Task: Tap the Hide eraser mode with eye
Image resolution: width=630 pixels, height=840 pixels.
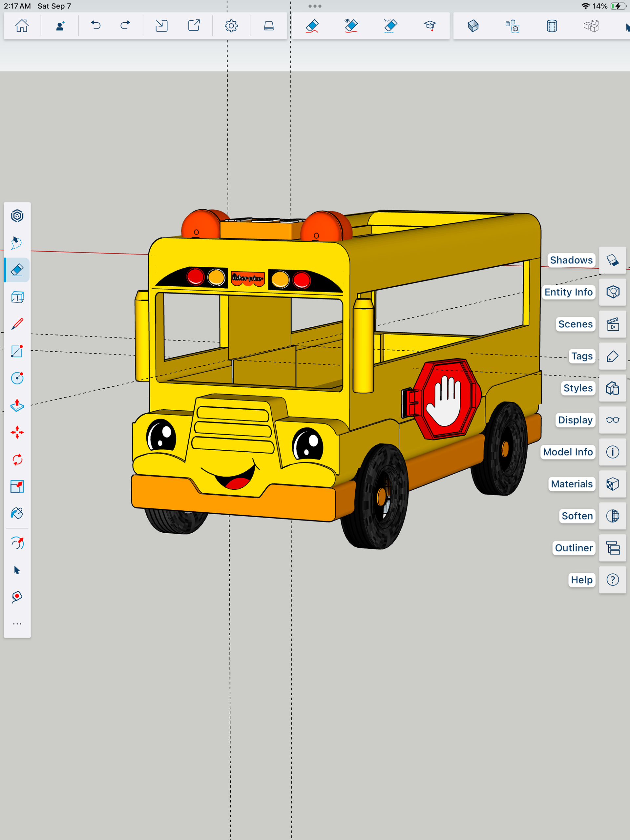Action: coord(351,26)
